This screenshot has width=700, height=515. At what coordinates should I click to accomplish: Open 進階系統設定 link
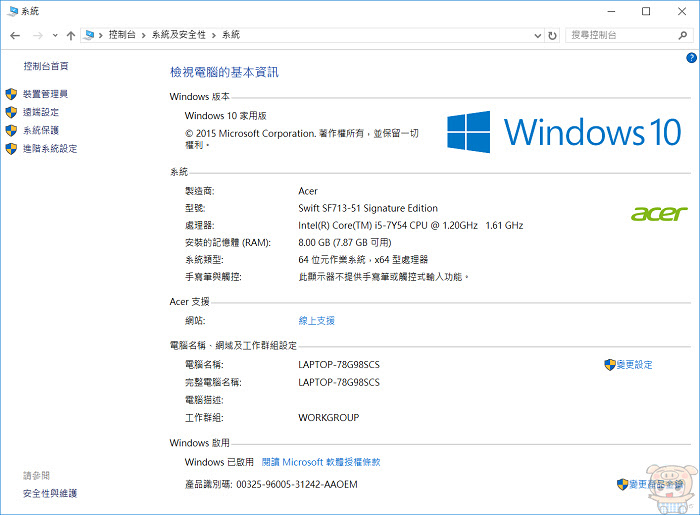pyautogui.click(x=50, y=149)
